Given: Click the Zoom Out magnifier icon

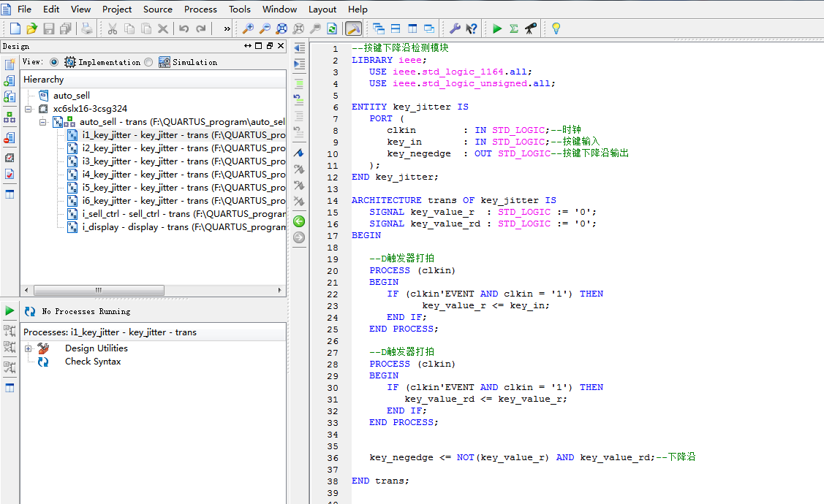Looking at the screenshot, I should click(x=265, y=28).
